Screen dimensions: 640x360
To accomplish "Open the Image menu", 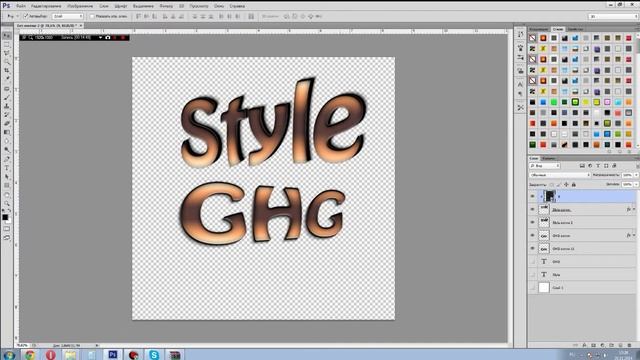I will tap(80, 6).
